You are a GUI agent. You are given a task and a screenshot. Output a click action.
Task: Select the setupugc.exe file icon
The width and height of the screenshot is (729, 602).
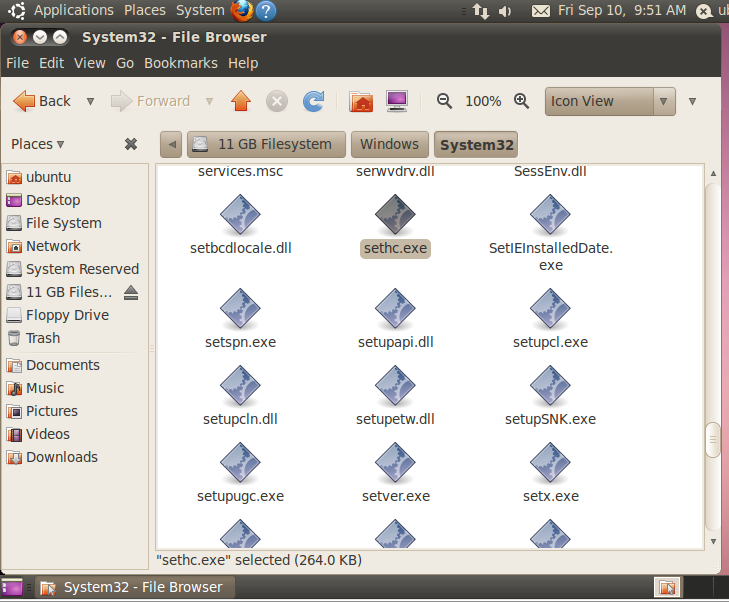tap(240, 463)
